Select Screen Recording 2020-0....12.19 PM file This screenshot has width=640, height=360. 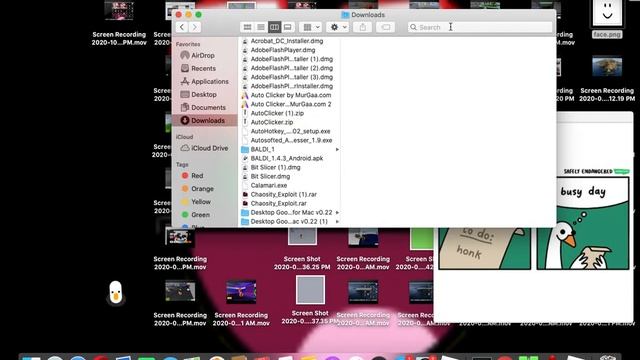coord(607,79)
